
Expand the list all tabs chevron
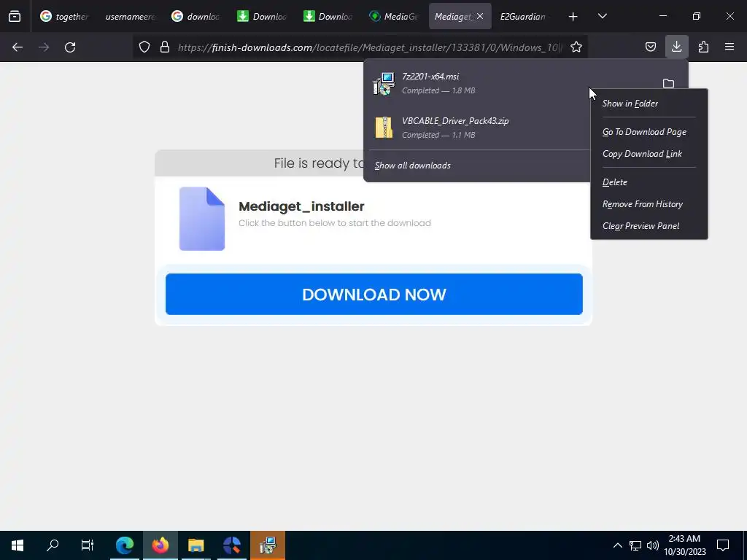(x=602, y=17)
